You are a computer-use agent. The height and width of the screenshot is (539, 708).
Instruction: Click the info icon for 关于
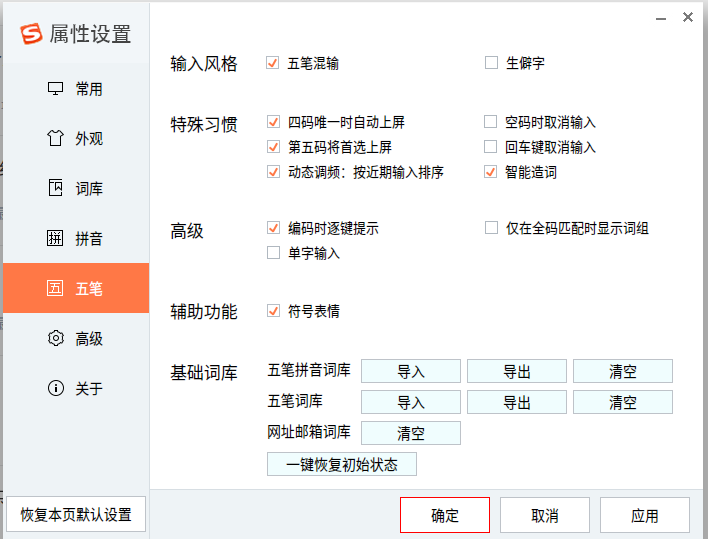[56, 388]
